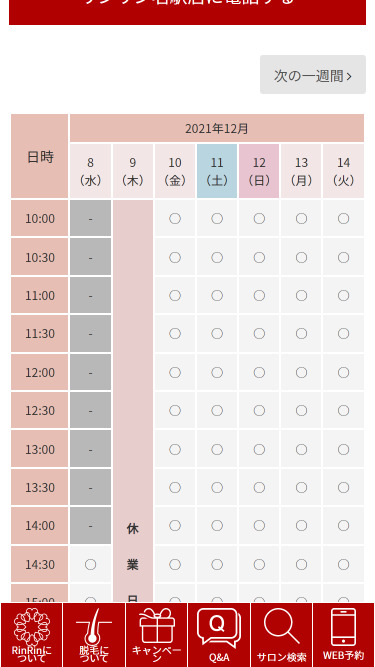Go to next week with 次の一週間
This screenshot has width=375, height=667.
tap(313, 75)
